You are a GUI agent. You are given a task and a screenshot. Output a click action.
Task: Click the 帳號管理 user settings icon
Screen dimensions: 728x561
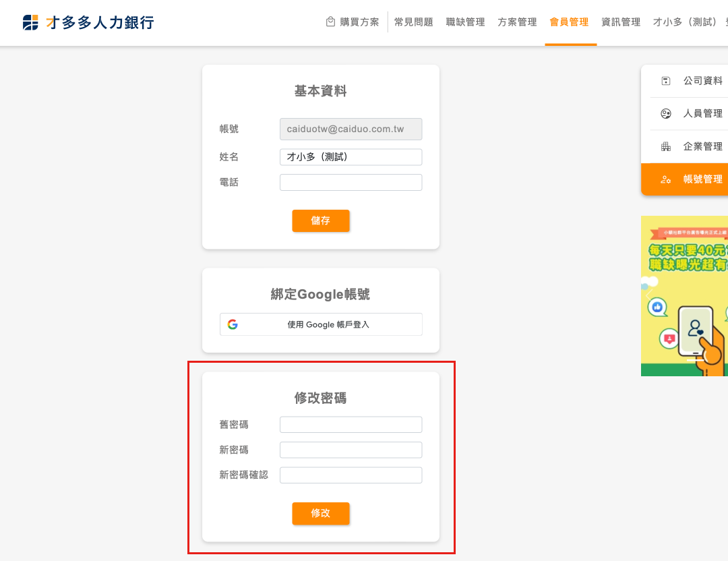pos(666,179)
